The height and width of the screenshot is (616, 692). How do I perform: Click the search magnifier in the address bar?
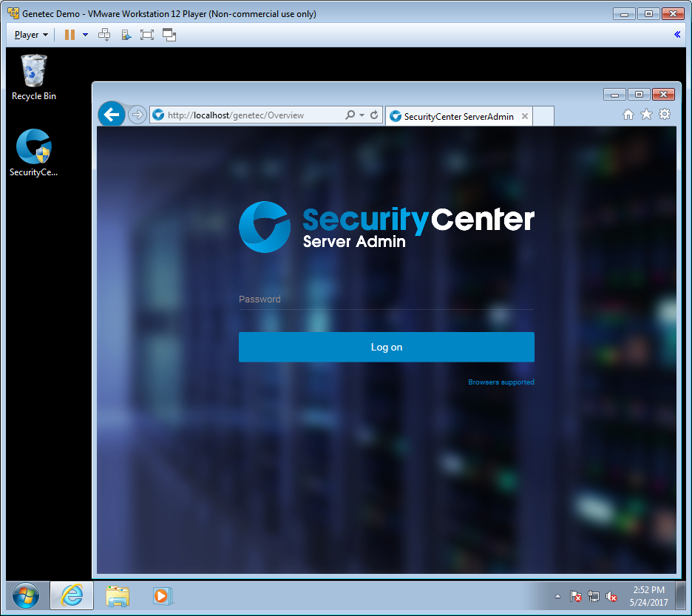(350, 115)
